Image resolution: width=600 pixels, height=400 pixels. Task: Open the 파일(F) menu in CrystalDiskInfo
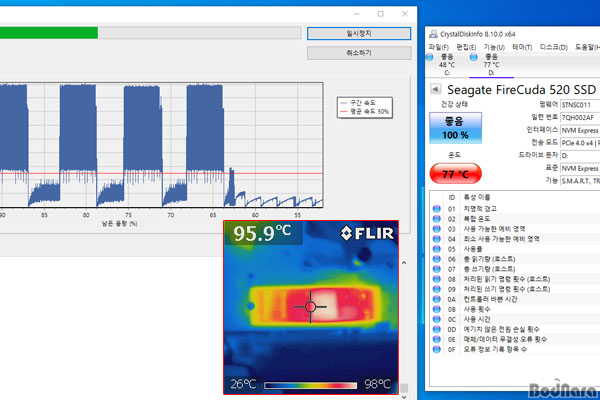point(439,47)
